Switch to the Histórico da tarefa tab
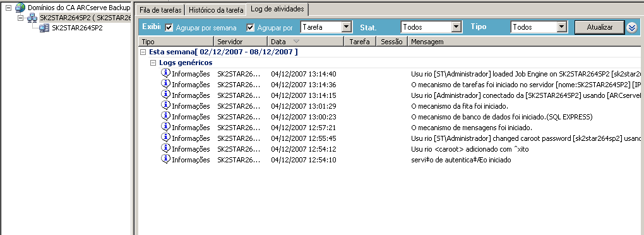644x235 pixels. tap(216, 9)
